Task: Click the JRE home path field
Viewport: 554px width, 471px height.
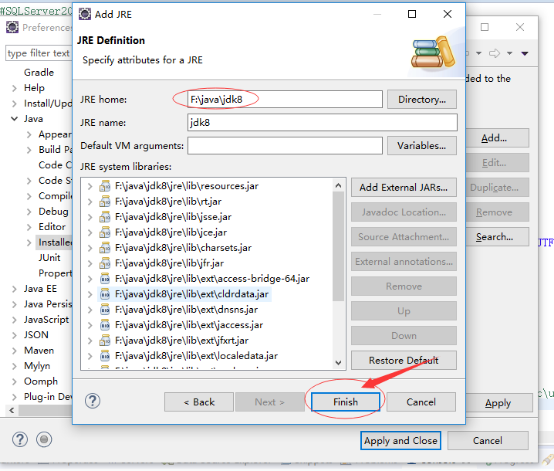Action: tap(285, 100)
